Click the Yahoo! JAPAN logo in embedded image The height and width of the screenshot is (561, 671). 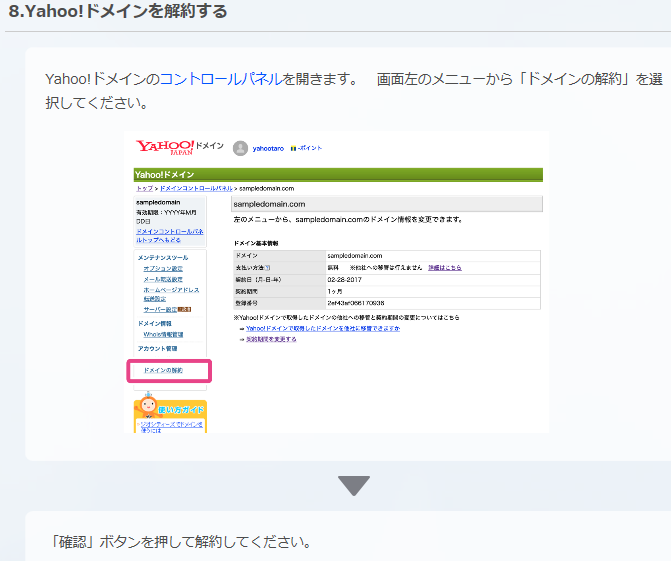165,147
